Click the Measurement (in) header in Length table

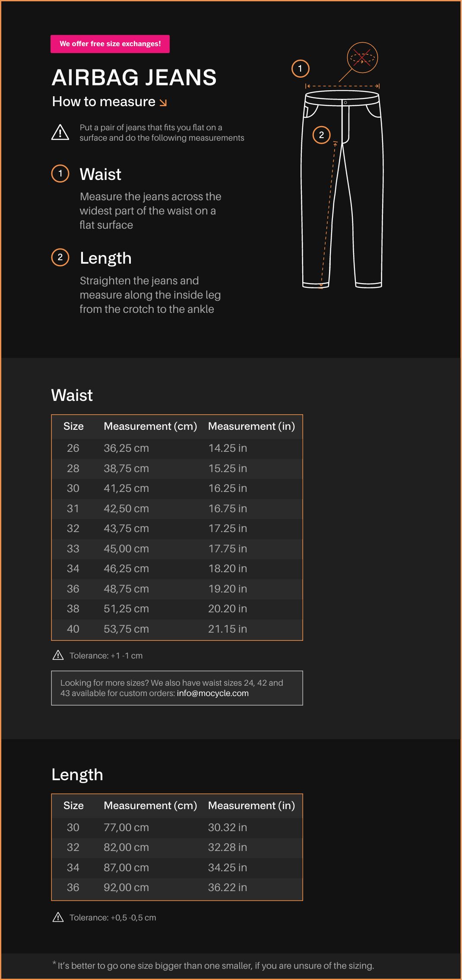(251, 806)
